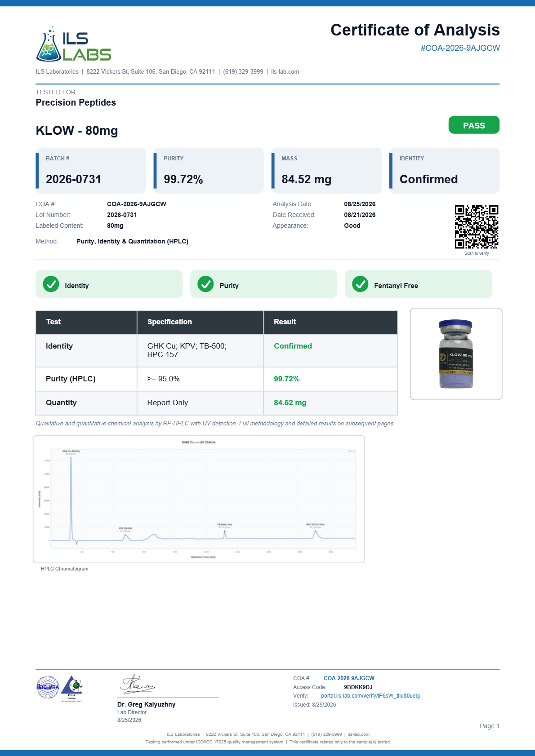Click the ILS Labs flask logo

tap(73, 44)
